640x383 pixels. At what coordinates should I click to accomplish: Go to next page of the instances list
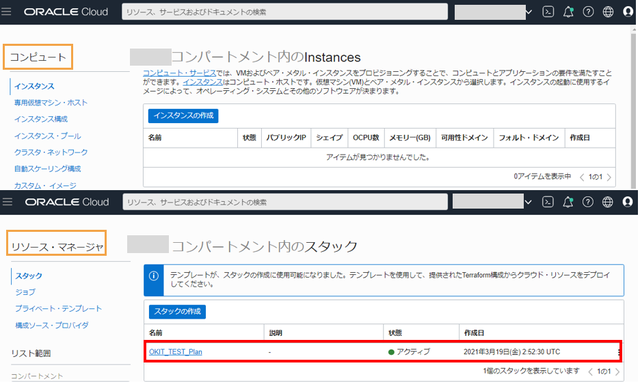609,177
